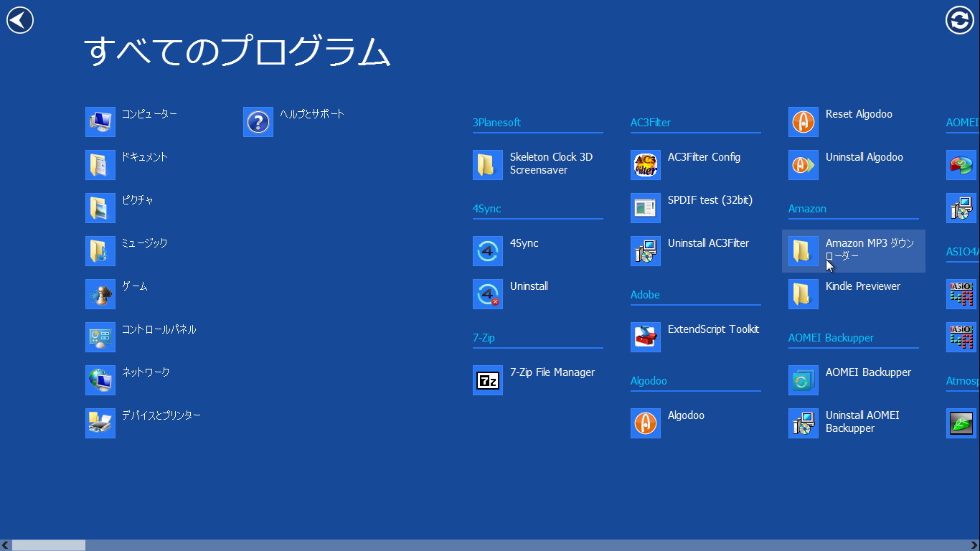Click the right scroll arrow on the bottom scrollbar

pos(974,544)
